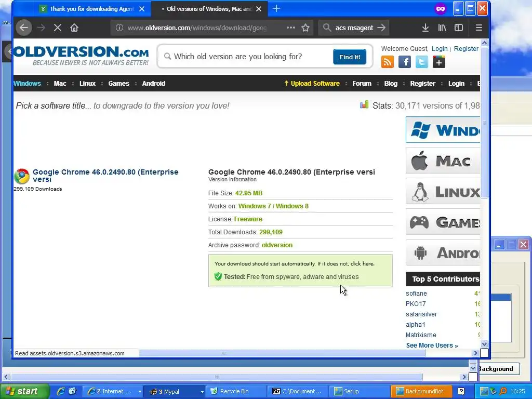Click the help question mark taskbar icon
532x399 pixels.
tap(461, 391)
